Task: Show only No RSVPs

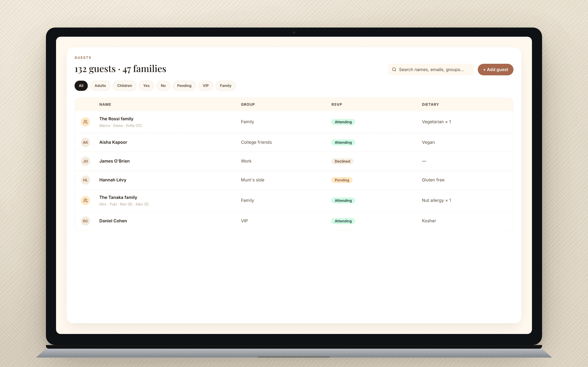Action: coord(163,86)
